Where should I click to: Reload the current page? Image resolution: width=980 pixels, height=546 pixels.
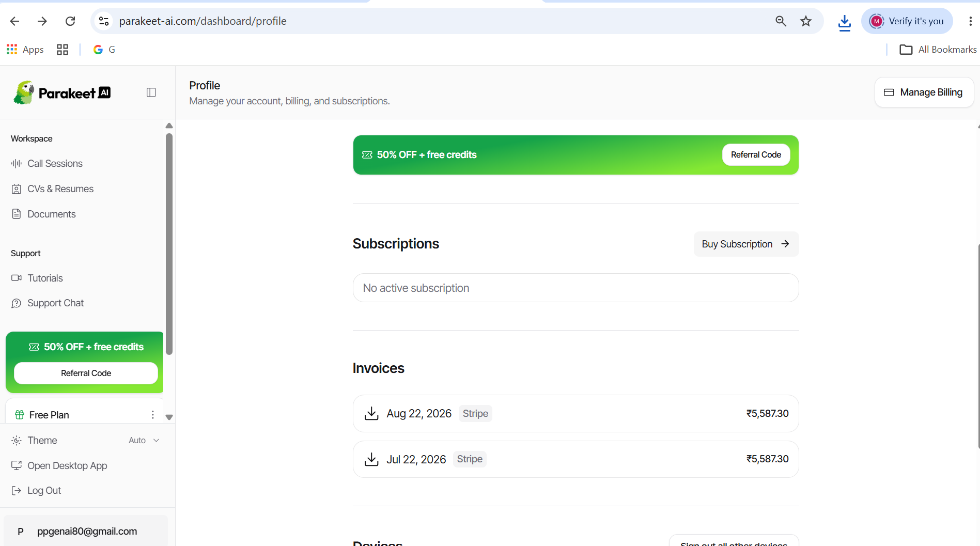pos(70,21)
